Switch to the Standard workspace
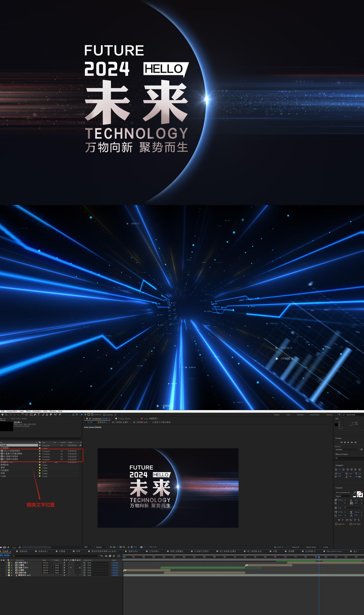Screen dimensions: 364x615 pyautogui.click(x=300, y=415)
